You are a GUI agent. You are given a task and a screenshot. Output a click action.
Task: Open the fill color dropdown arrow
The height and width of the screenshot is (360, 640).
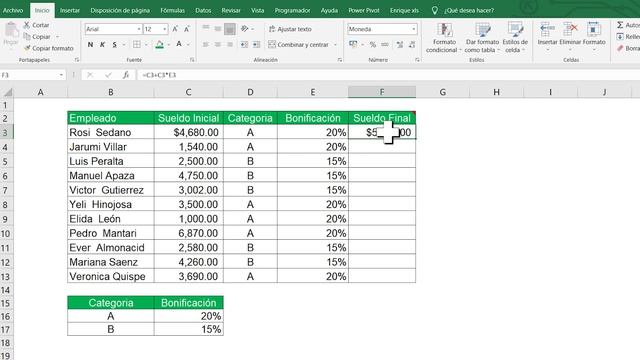(169, 44)
